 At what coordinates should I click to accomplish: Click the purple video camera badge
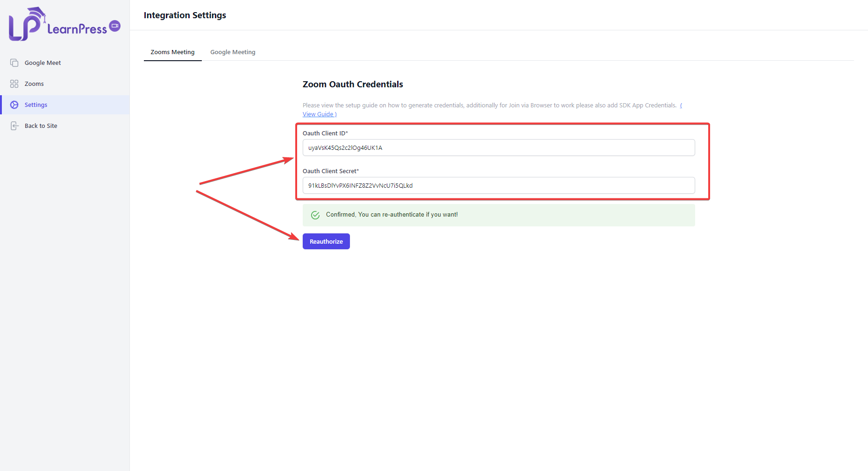114,26
